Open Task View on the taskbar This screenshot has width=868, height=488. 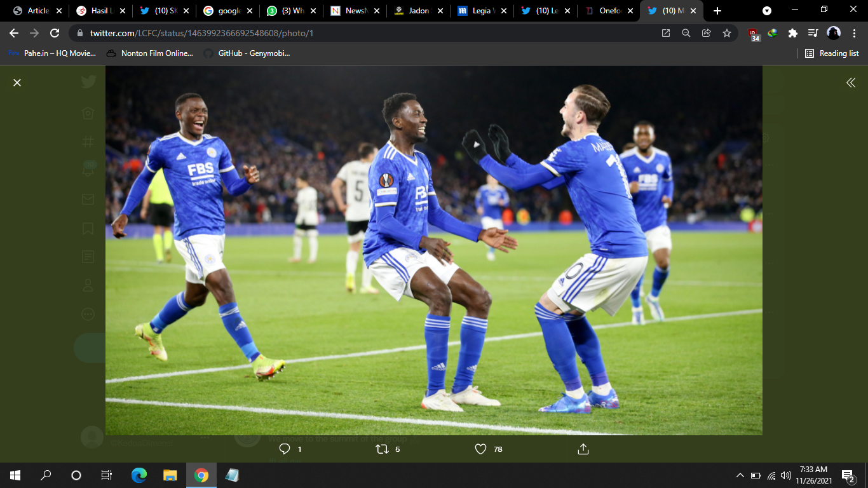[x=107, y=475]
